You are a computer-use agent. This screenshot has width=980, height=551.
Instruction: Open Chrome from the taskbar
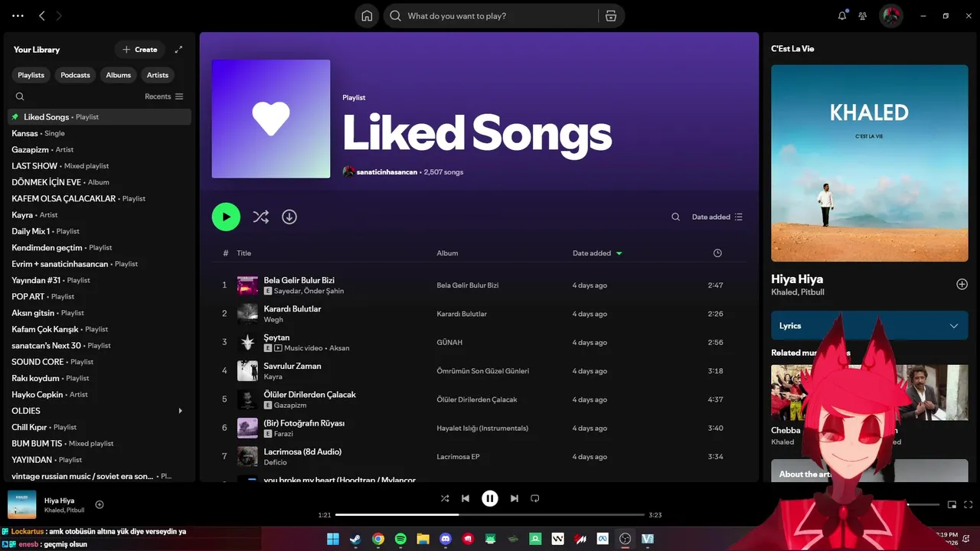tap(378, 539)
